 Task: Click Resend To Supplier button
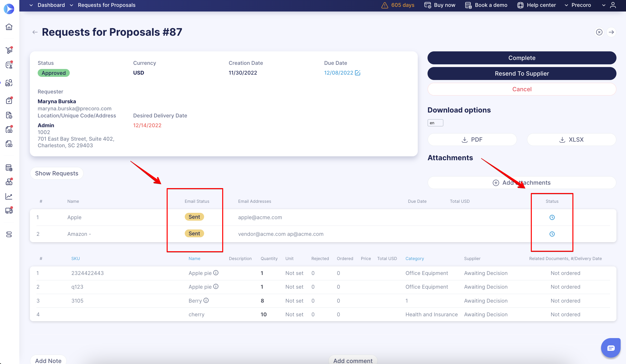click(x=522, y=73)
